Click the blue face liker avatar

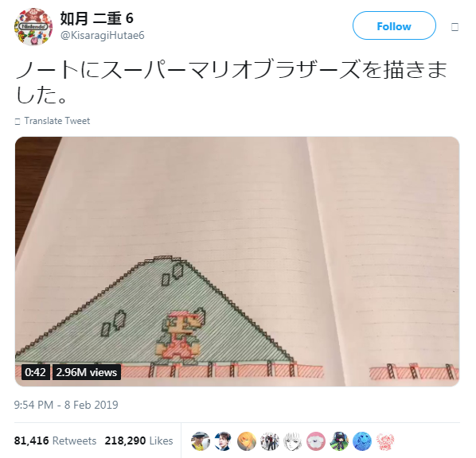coord(362,441)
